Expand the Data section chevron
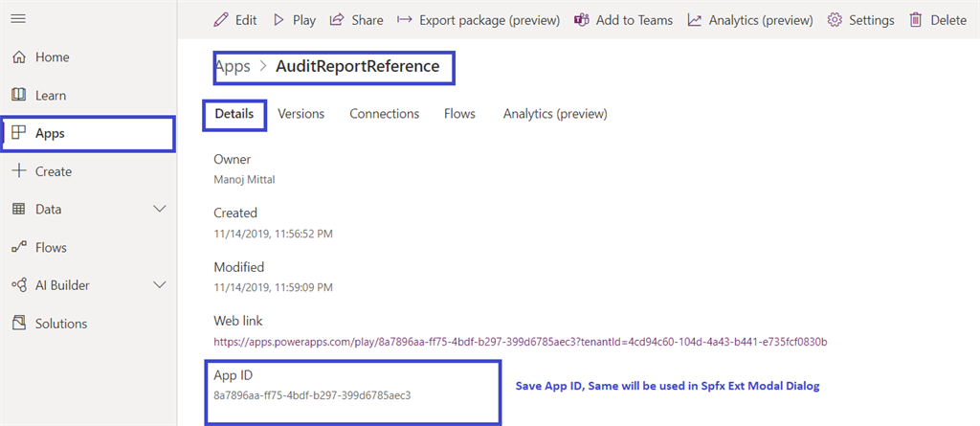This screenshot has height=426, width=980. (x=160, y=209)
